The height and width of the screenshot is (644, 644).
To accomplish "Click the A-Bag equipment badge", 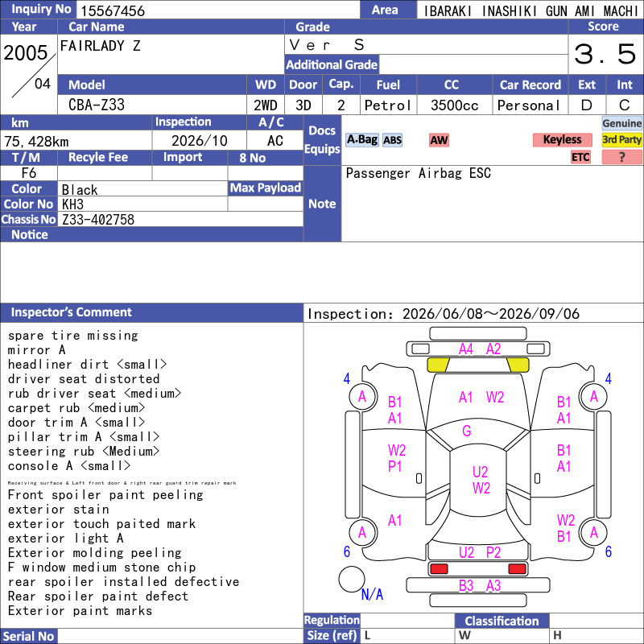I will click(x=361, y=140).
